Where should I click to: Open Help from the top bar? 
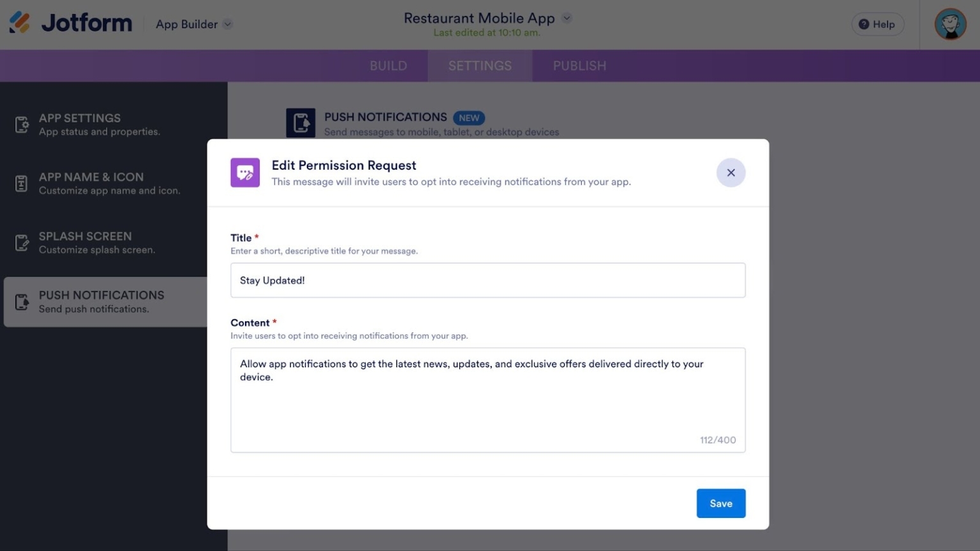(877, 24)
